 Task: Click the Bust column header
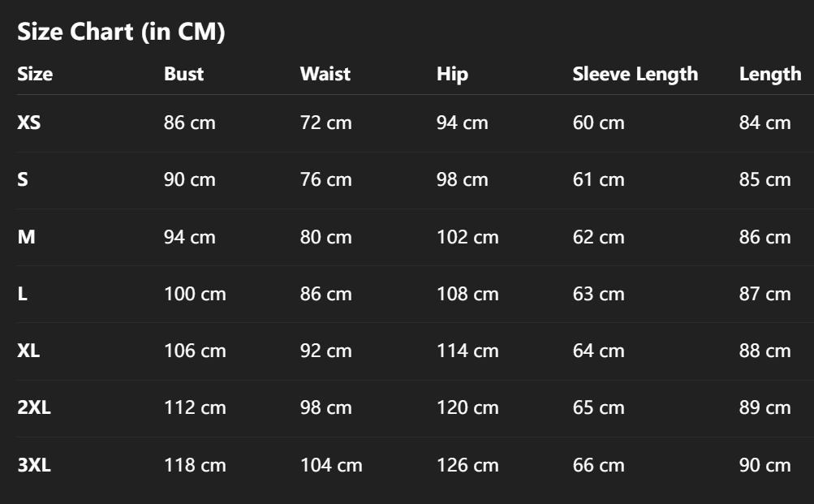pos(183,74)
